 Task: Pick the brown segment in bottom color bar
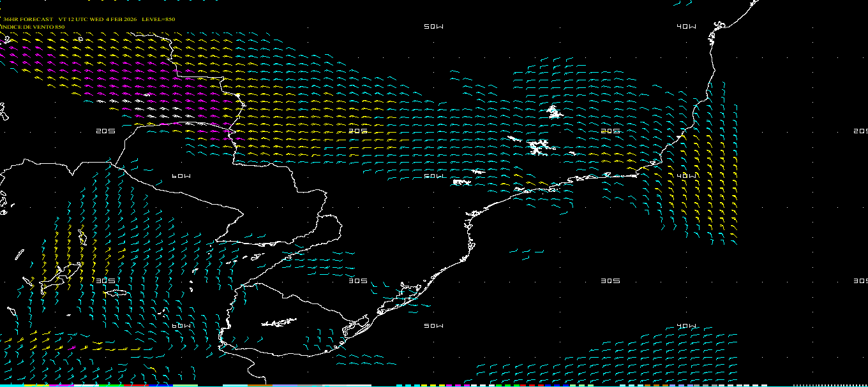pos(260,385)
